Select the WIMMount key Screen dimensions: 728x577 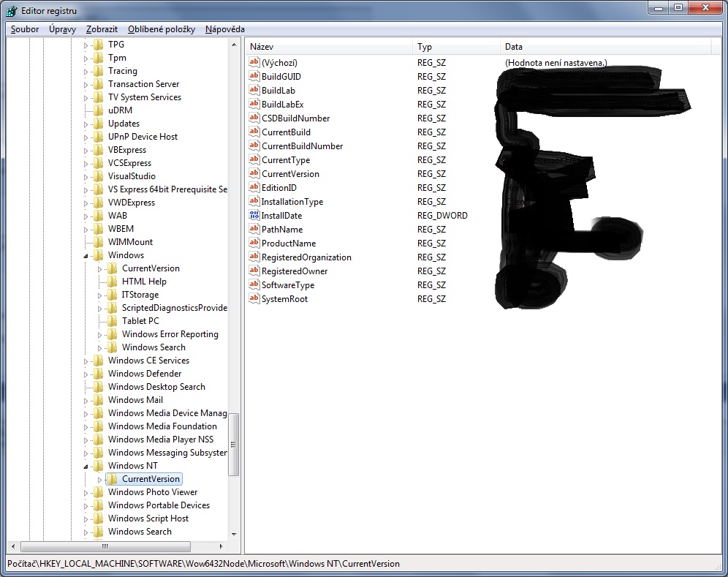pyautogui.click(x=130, y=242)
